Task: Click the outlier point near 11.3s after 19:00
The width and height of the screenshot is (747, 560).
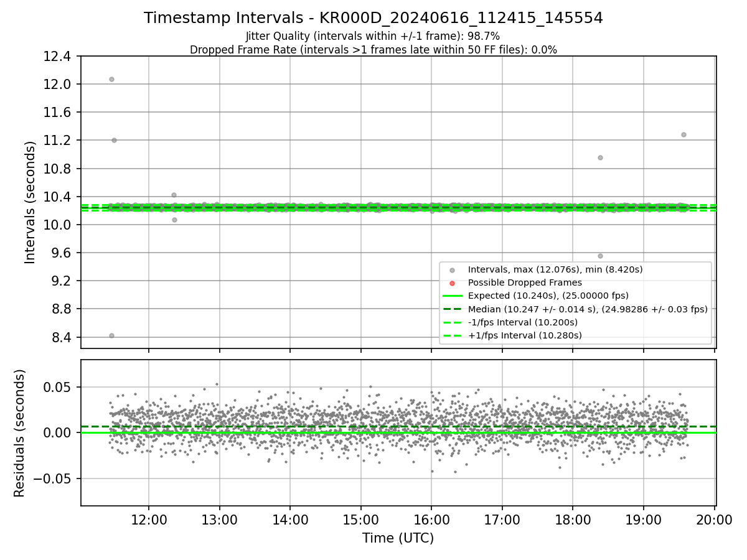Action: pyautogui.click(x=684, y=134)
